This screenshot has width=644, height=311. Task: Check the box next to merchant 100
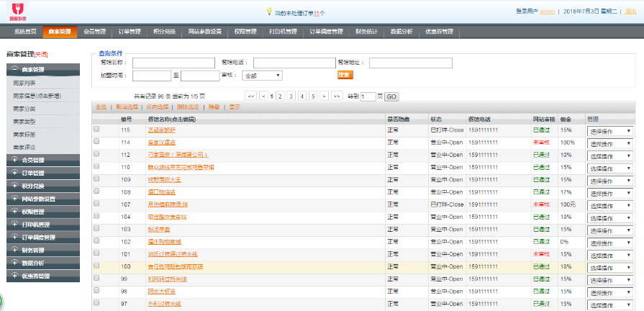(x=96, y=266)
